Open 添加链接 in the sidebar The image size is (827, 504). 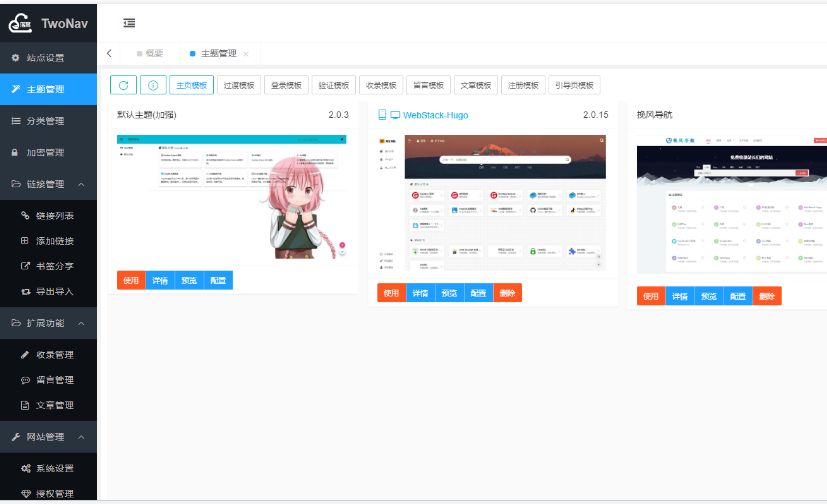click(x=49, y=241)
